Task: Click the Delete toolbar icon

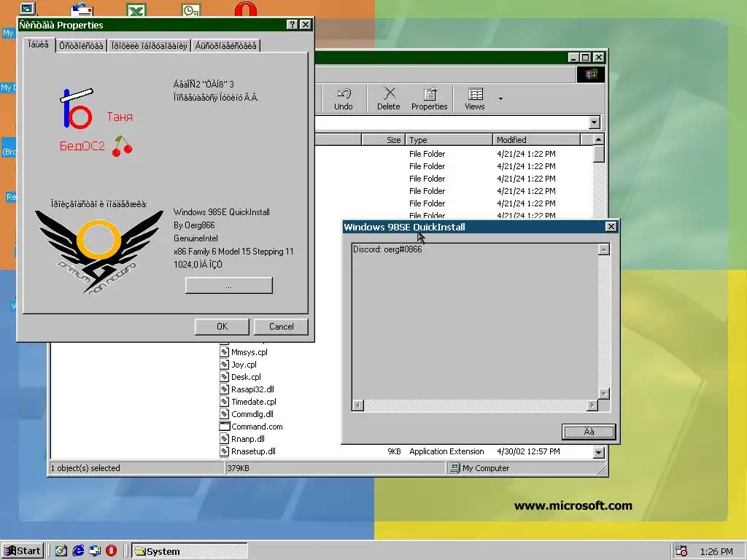Action: pos(389,98)
